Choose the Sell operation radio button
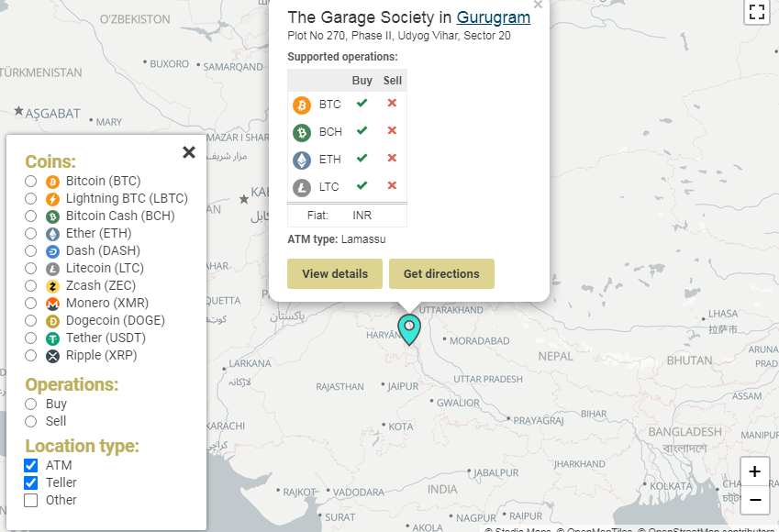The height and width of the screenshot is (532, 779). pos(31,421)
